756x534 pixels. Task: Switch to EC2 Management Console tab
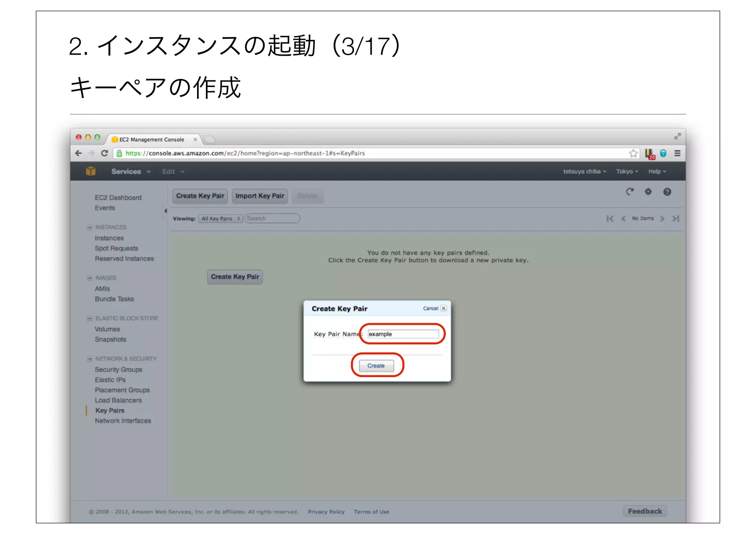click(152, 139)
